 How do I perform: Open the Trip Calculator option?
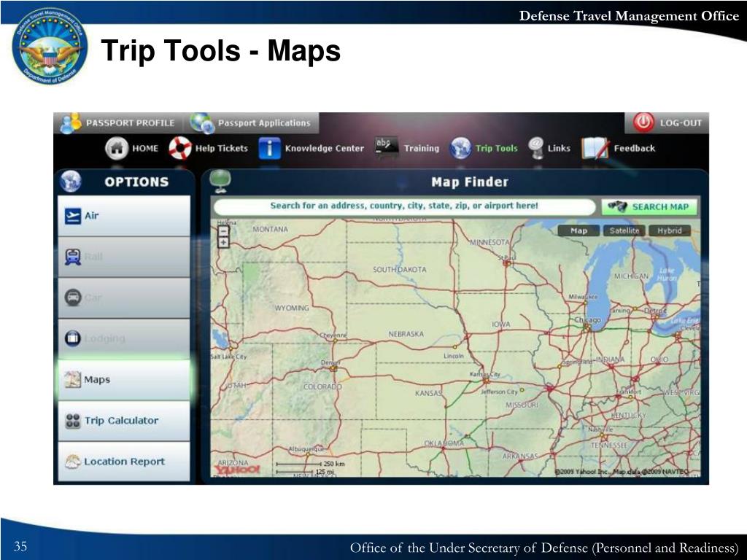pos(124,421)
